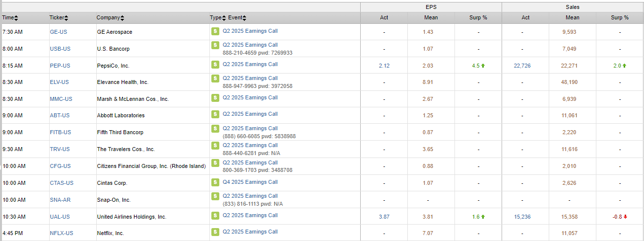
Task: Sort the table by Type column
Action: point(218,18)
